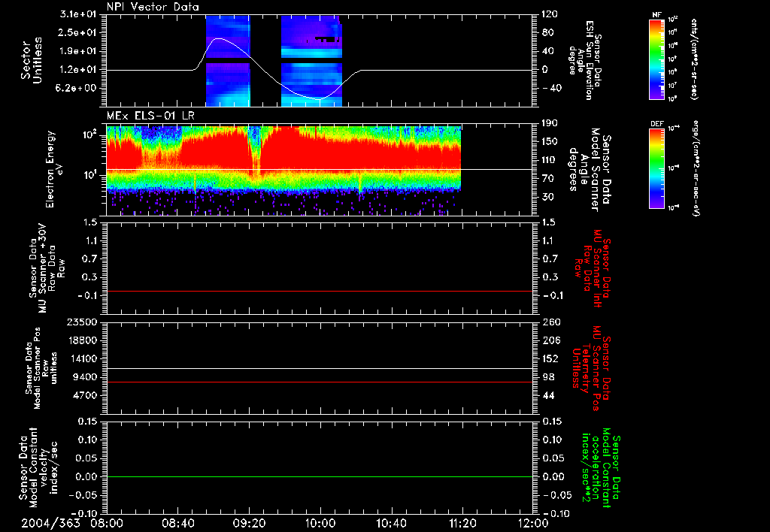
Task: Click the "Sector Unitless" axis title
Action: 32,60
